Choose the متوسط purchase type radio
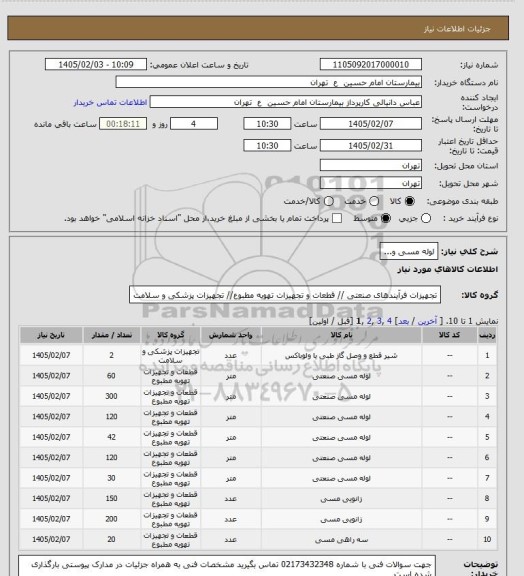Image resolution: width=524 pixels, height=576 pixels. click(x=385, y=218)
